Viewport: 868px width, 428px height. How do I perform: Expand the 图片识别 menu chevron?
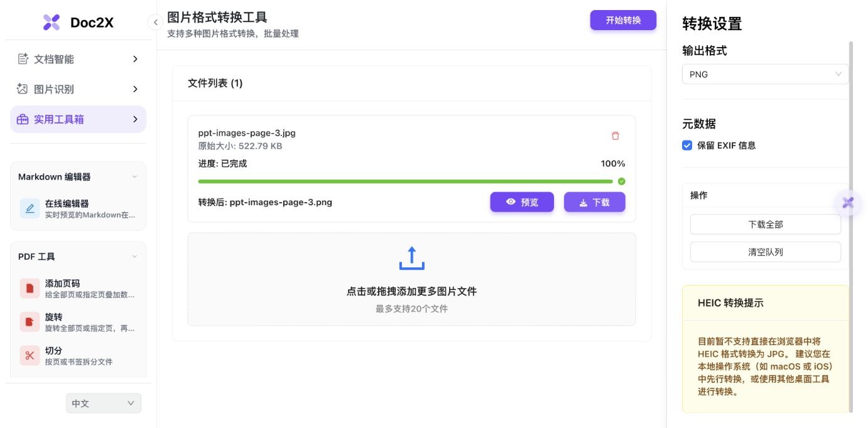(x=135, y=89)
